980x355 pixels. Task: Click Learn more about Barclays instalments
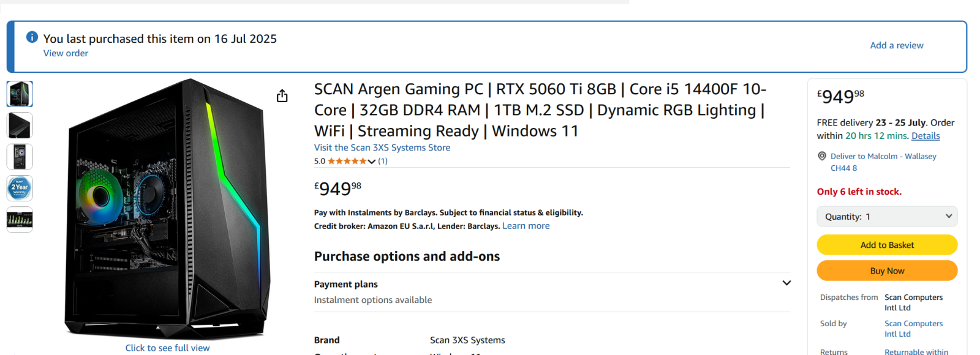point(526,226)
